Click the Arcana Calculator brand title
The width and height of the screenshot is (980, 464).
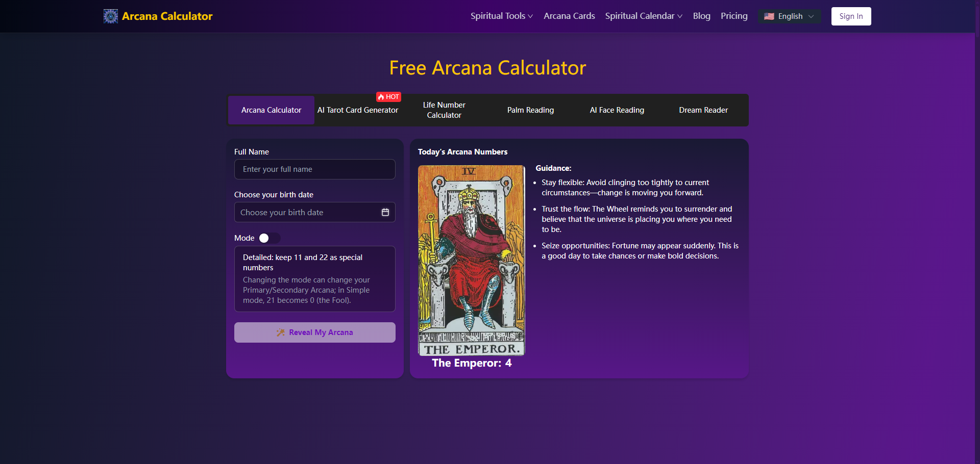click(x=167, y=16)
